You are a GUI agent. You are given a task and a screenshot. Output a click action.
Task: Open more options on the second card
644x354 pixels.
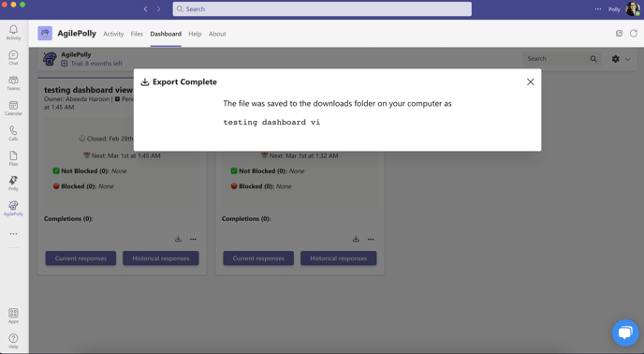pyautogui.click(x=371, y=239)
